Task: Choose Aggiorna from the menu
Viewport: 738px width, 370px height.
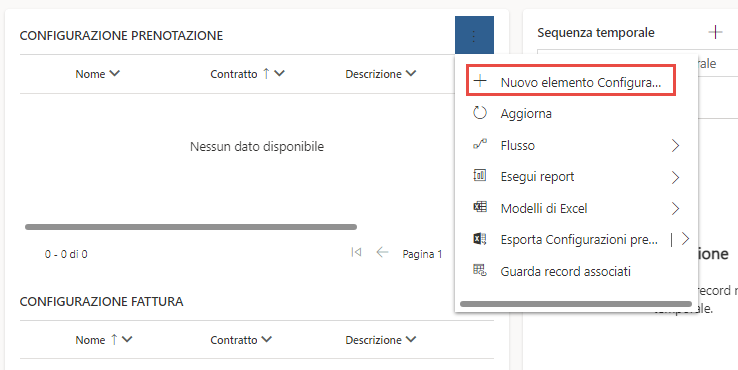Action: [x=576, y=113]
